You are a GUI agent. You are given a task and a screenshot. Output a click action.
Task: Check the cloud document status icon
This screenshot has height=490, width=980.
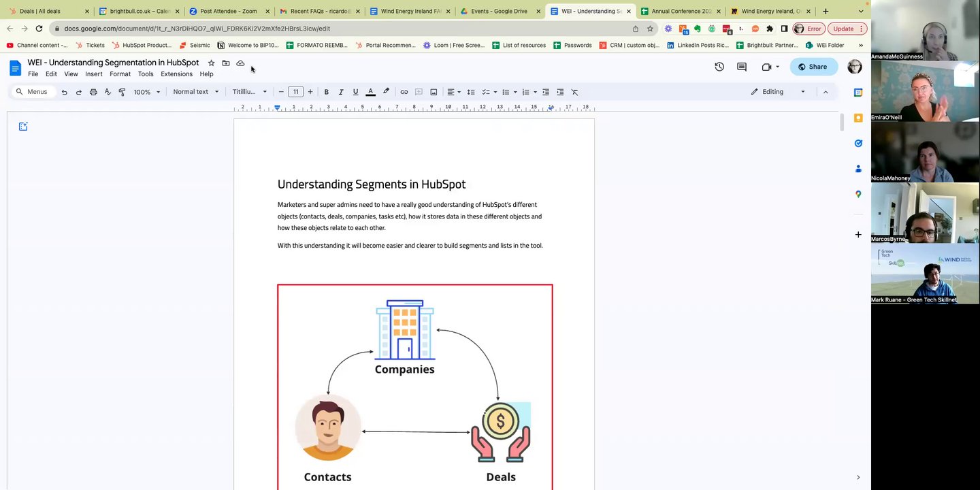click(240, 63)
